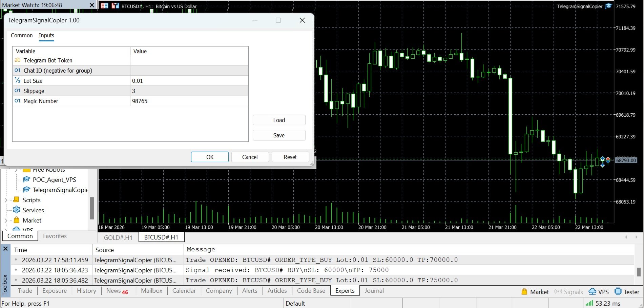Click the connection signal bars icon
The width and height of the screenshot is (644, 308).
pos(589,303)
